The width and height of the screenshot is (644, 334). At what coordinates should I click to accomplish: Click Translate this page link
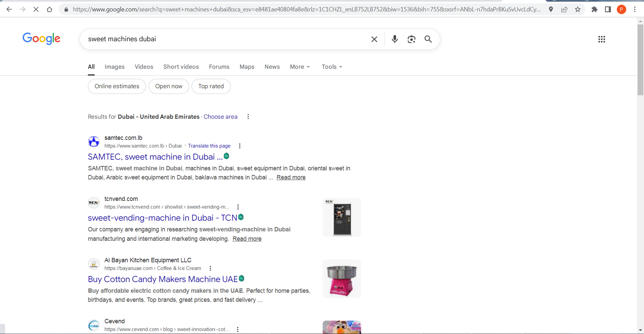209,146
